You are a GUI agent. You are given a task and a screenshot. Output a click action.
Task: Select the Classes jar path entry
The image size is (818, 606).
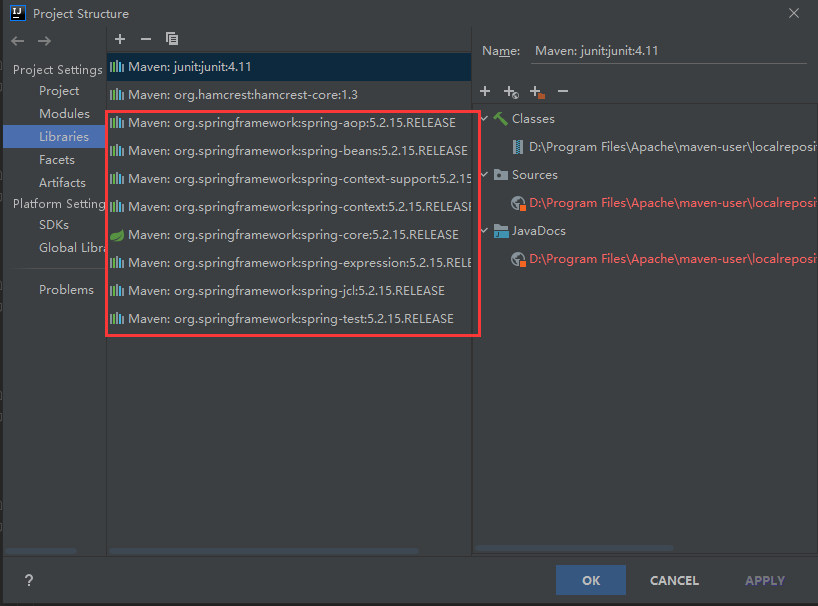point(673,147)
